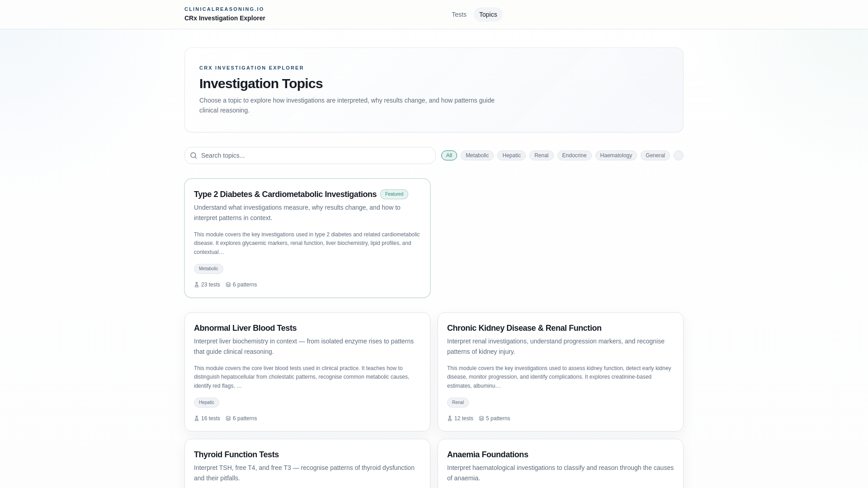Select the All filter chip
This screenshot has height=488, width=868.
(x=449, y=155)
